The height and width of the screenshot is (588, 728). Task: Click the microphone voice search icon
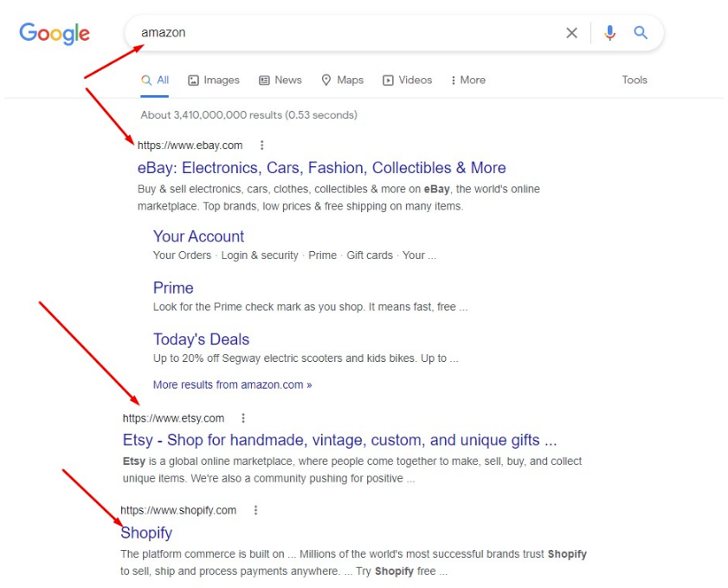point(610,32)
